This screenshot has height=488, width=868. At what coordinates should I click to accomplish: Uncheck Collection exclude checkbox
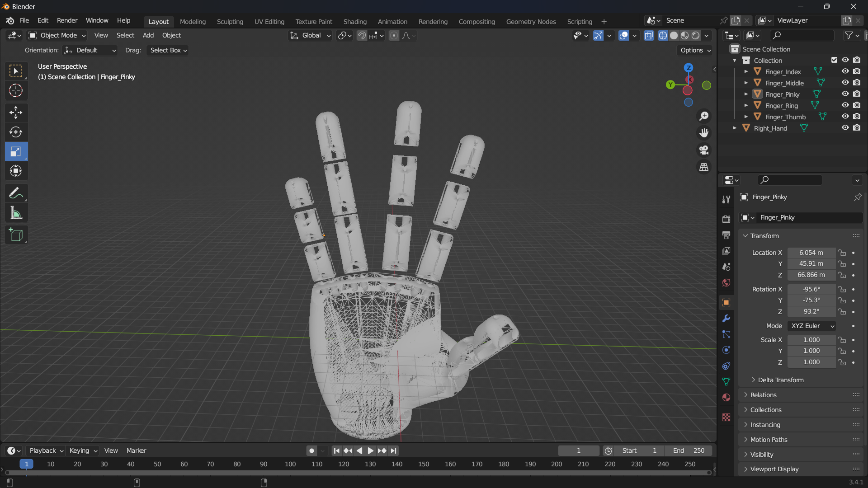[x=834, y=60]
